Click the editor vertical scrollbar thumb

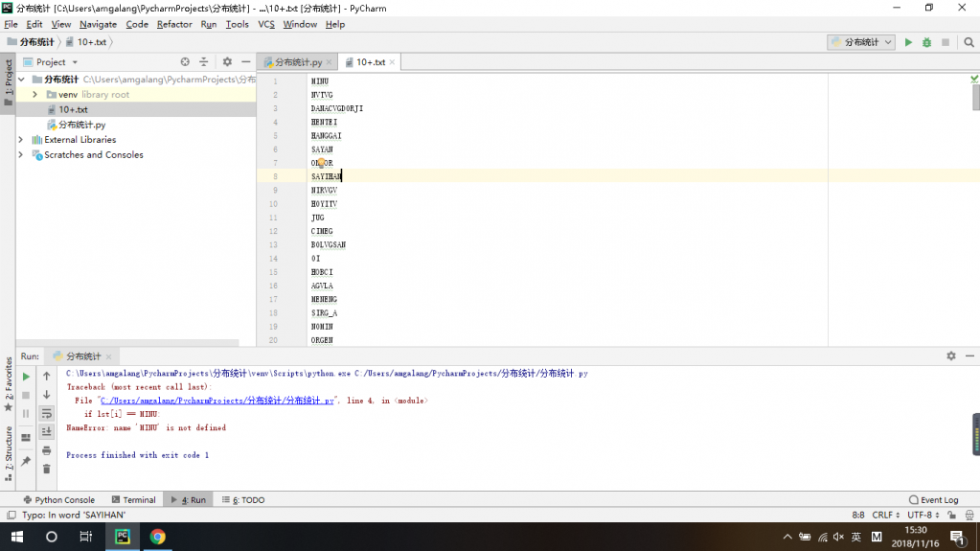[975, 98]
